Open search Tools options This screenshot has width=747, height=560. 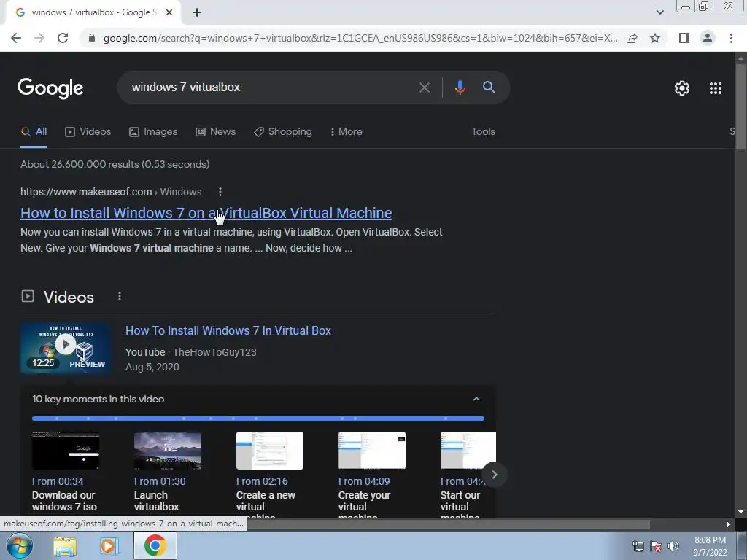pos(483,131)
